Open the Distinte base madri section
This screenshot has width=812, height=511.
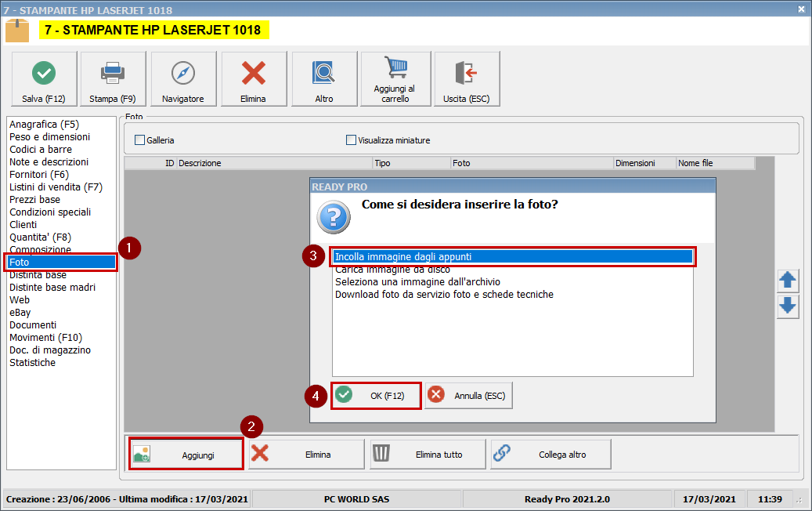point(52,287)
